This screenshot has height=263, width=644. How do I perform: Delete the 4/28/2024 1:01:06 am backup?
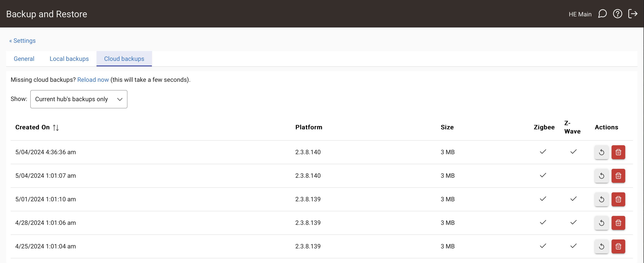pos(618,223)
